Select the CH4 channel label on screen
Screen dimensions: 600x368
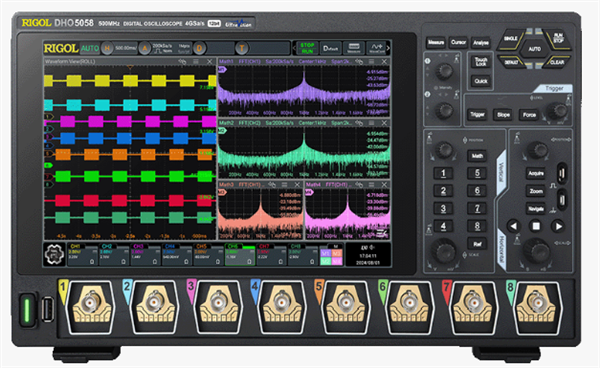coord(170,246)
